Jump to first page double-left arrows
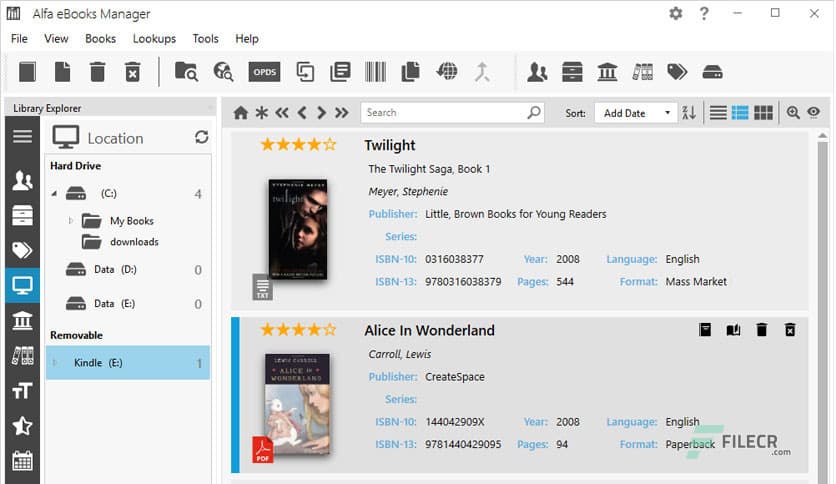This screenshot has width=836, height=484. 282,112
